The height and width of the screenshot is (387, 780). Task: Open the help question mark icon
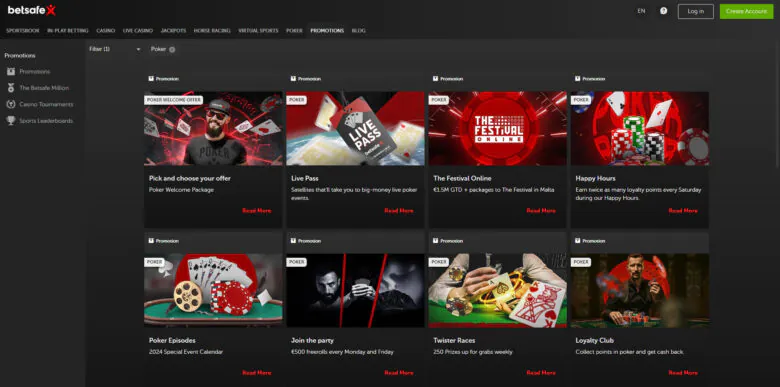(x=664, y=11)
